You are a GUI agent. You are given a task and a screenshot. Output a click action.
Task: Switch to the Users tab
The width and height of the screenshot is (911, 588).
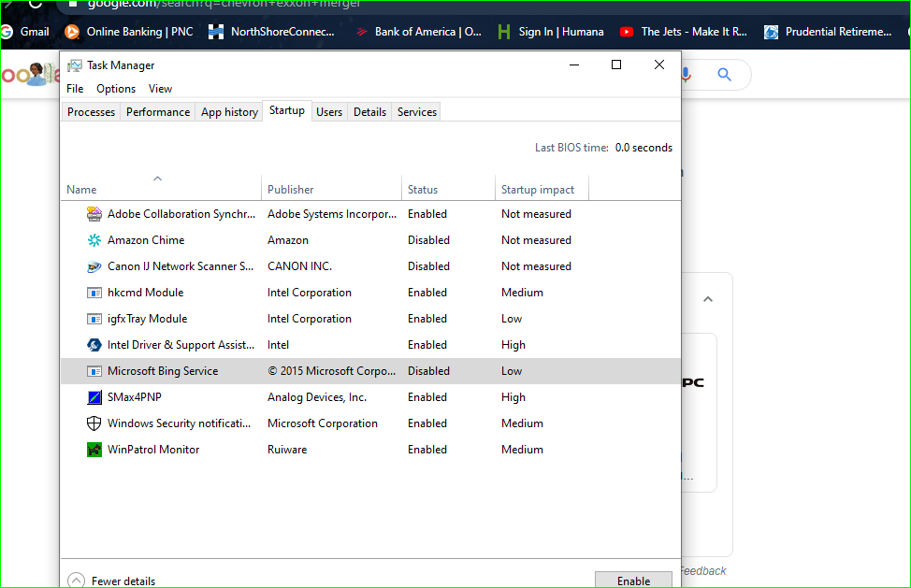[329, 112]
